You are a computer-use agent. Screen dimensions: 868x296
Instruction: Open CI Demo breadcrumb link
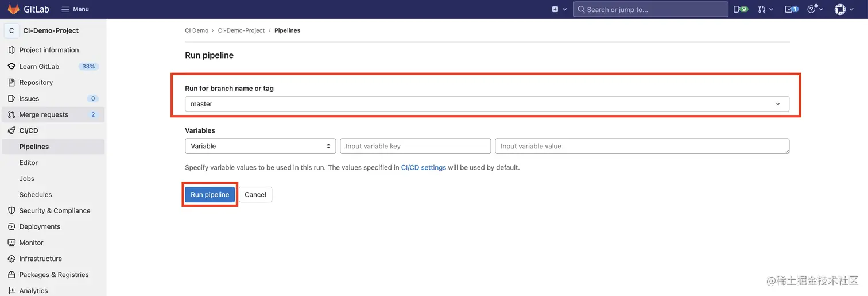[x=196, y=30]
